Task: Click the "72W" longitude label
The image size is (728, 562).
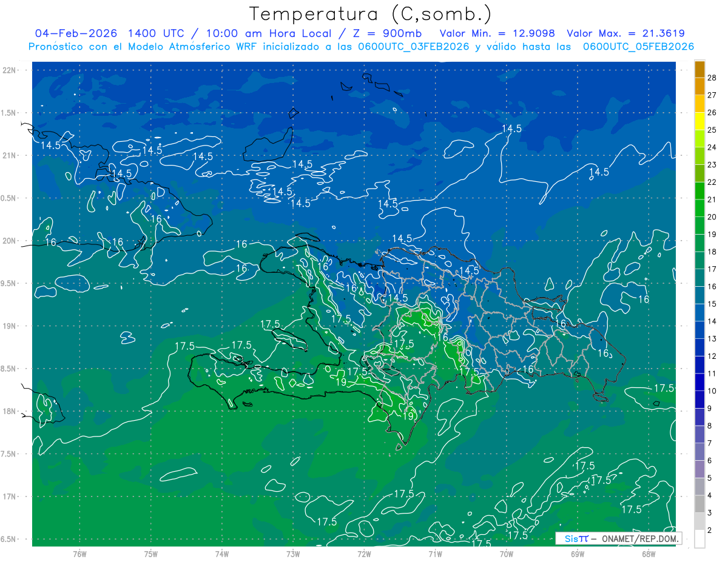Action: click(364, 554)
